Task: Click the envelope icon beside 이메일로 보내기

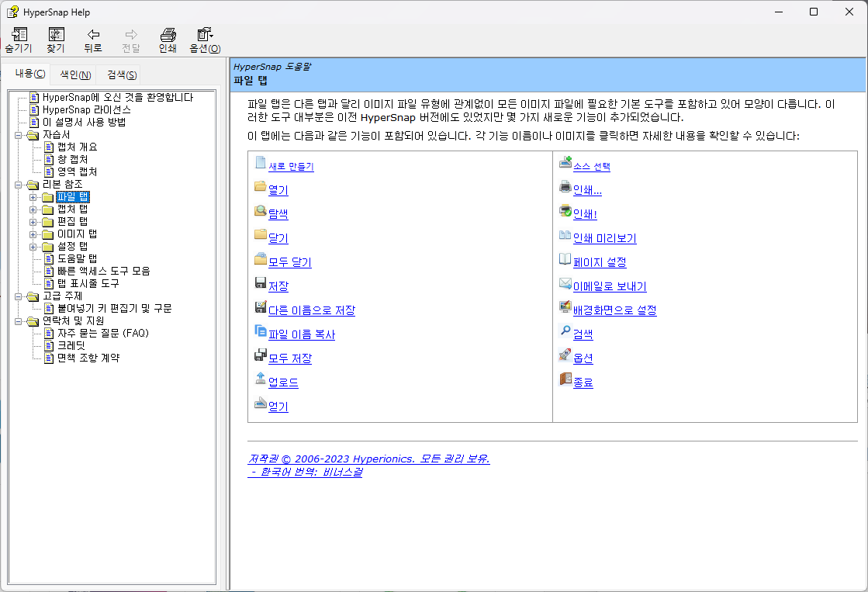Action: (565, 283)
